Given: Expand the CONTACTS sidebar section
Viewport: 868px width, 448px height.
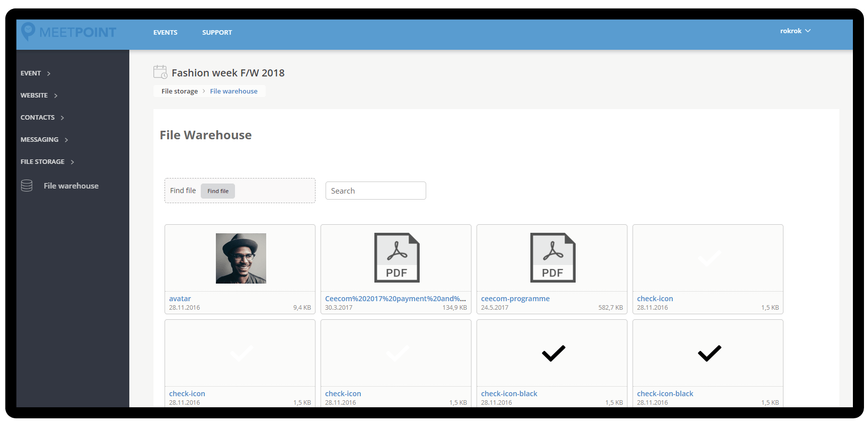Looking at the screenshot, I should pyautogui.click(x=42, y=118).
